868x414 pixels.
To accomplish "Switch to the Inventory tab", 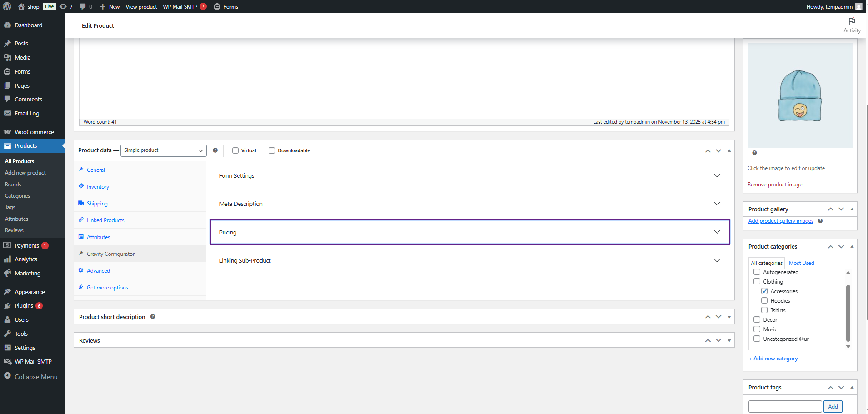I will coord(98,187).
